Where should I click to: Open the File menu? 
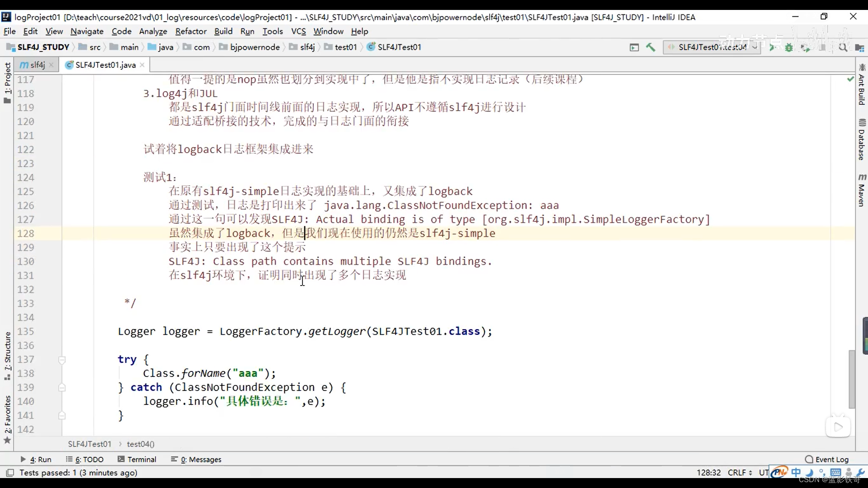pos(9,31)
